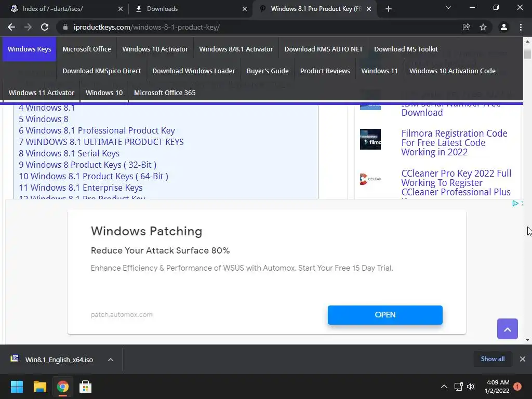Viewport: 532px width, 399px height.
Task: Close the Windows 8.1 Pro Product Key tab
Action: tap(369, 9)
